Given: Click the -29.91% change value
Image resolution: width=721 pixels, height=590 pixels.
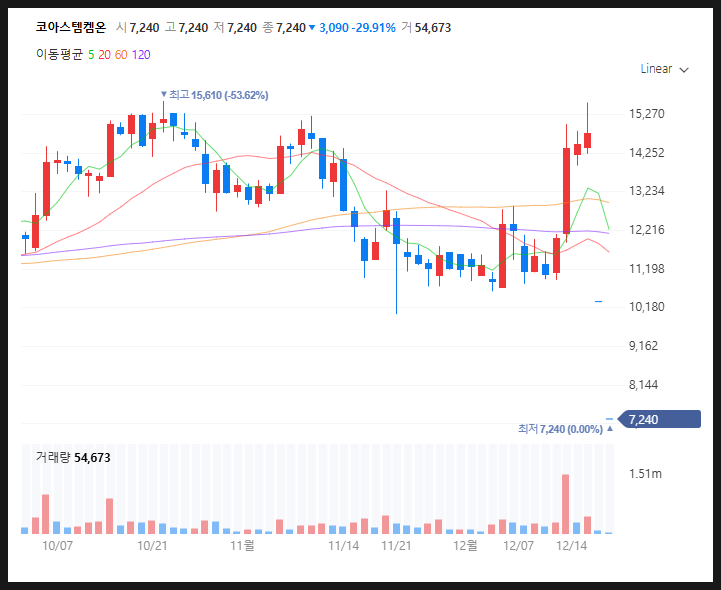Looking at the screenshot, I should 373,28.
